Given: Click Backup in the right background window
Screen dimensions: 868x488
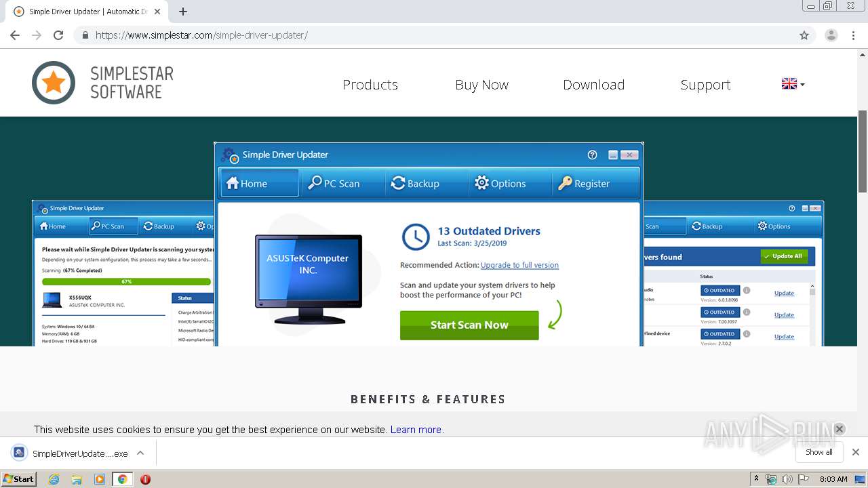Looking at the screenshot, I should 707,226.
